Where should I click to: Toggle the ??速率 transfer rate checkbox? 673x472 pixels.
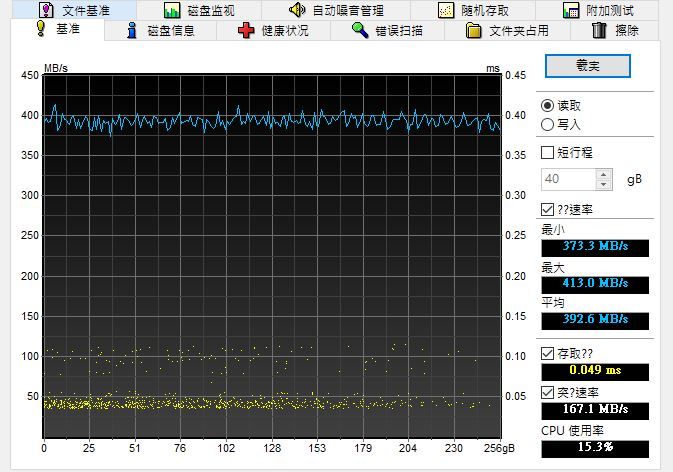pos(547,209)
